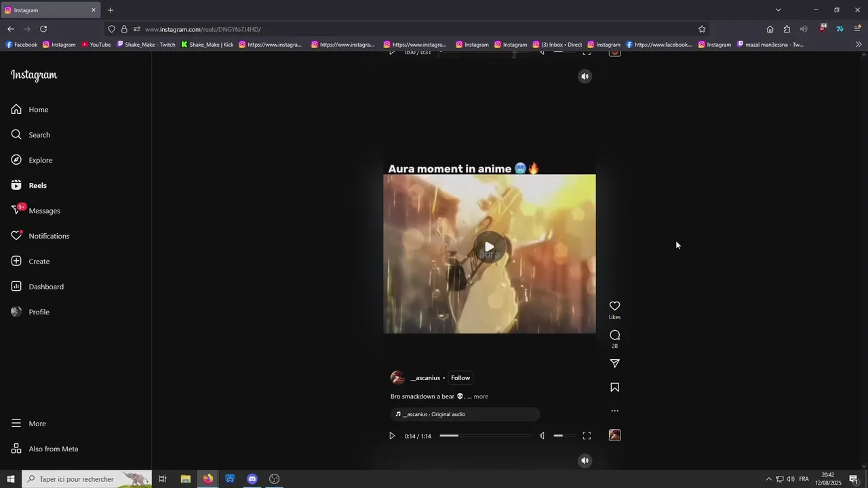The image size is (868, 488).
Task: Toggle sound button on previous reel
Action: tap(585, 77)
